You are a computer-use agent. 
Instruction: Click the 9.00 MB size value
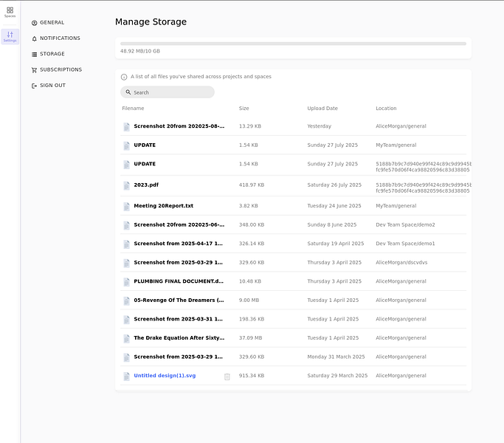point(249,301)
